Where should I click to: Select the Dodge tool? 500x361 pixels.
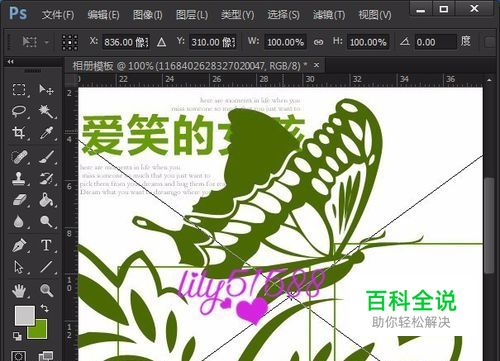pos(46,221)
